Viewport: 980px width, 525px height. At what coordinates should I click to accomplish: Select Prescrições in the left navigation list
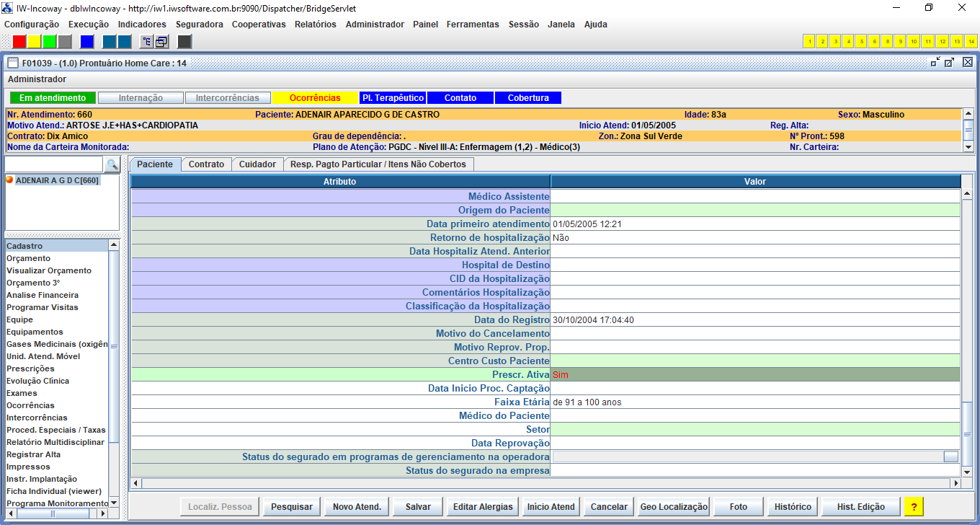(30, 369)
